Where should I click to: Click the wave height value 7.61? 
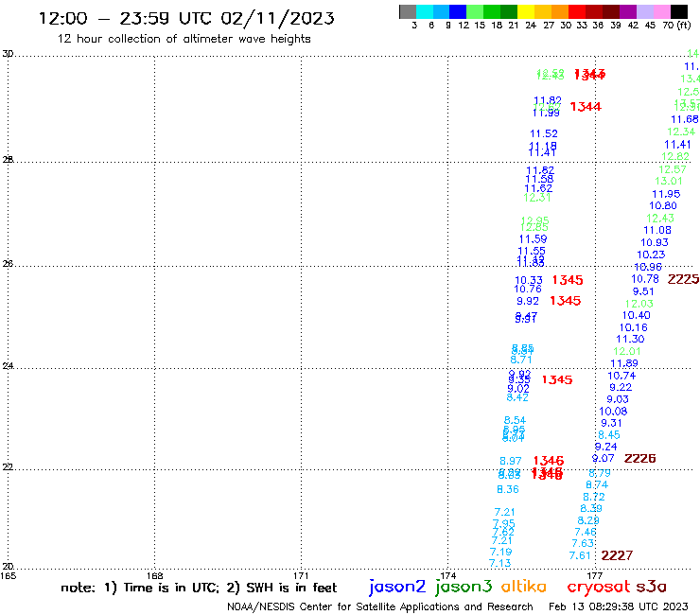click(580, 555)
